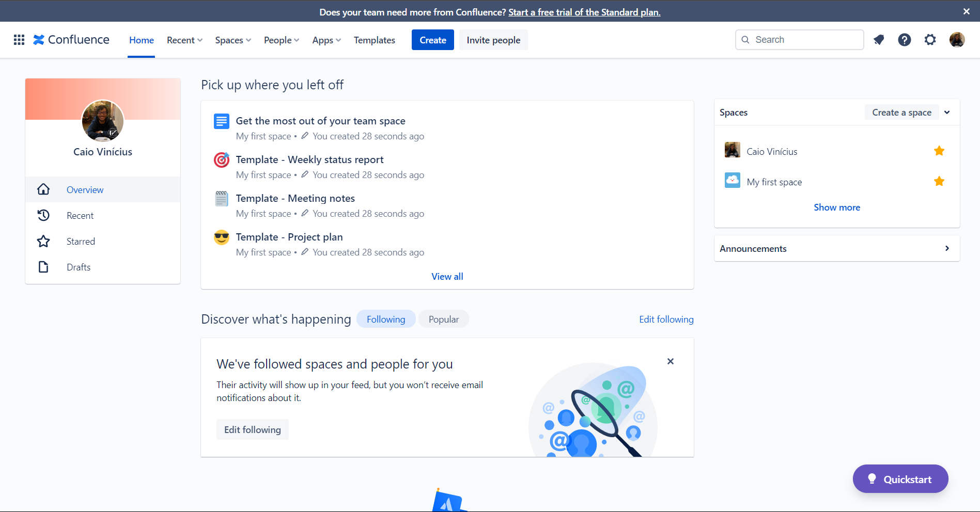
Task: Switch feed to Following
Action: pyautogui.click(x=386, y=319)
